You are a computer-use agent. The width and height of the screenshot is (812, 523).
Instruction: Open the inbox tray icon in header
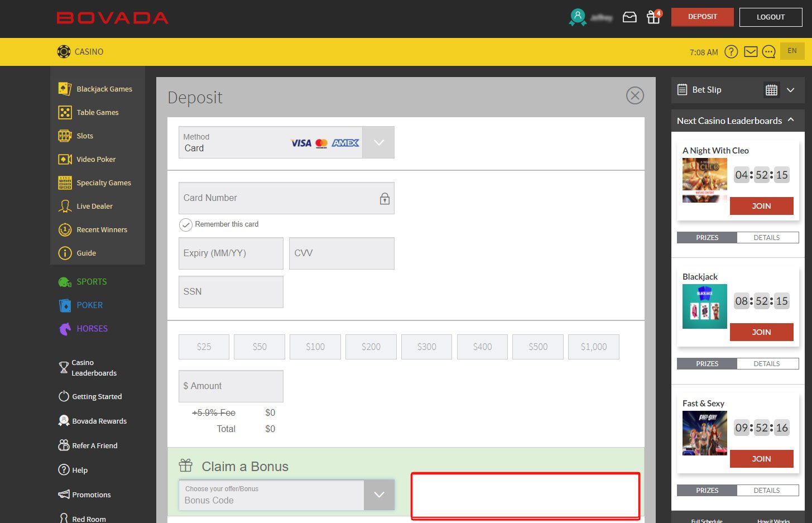click(x=630, y=17)
